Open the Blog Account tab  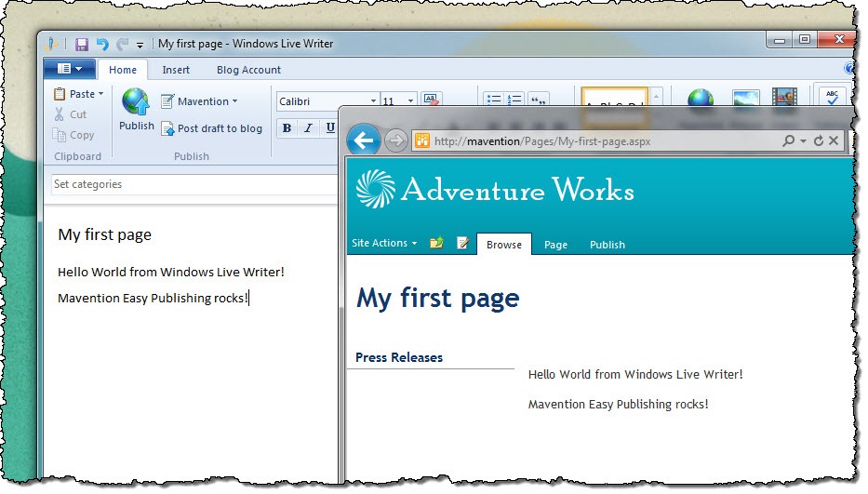248,70
